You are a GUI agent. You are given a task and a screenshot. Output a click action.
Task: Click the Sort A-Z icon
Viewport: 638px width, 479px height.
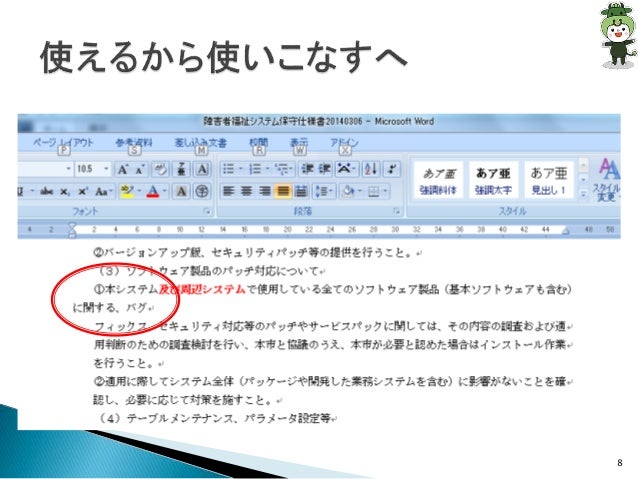tap(371, 169)
